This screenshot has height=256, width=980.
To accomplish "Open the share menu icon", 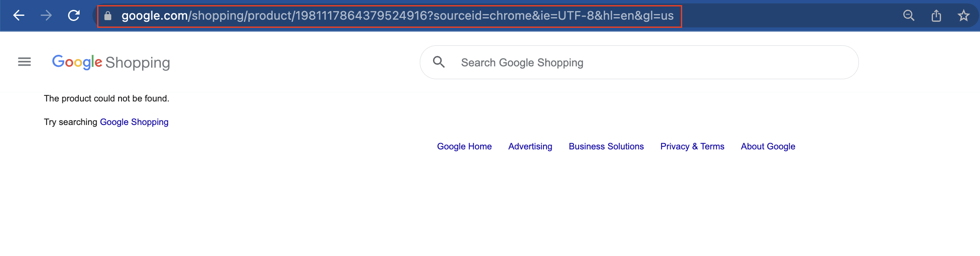I will point(936,15).
